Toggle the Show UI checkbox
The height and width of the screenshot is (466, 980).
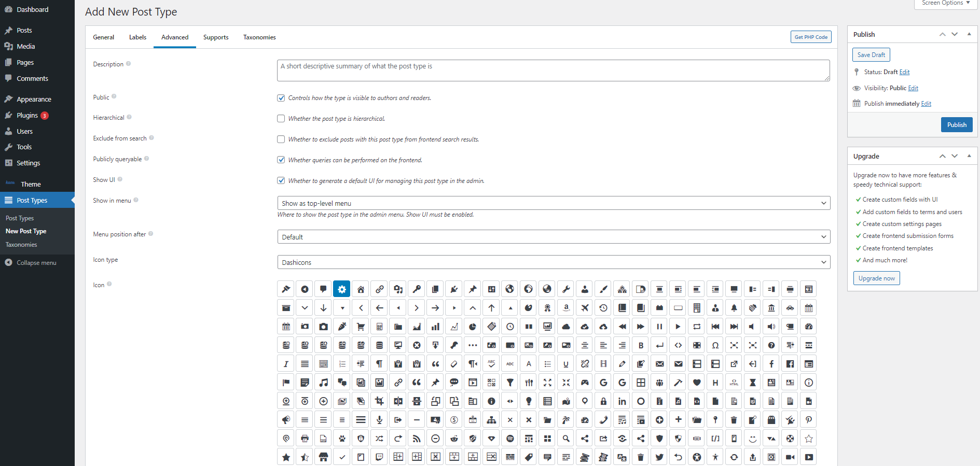[281, 181]
